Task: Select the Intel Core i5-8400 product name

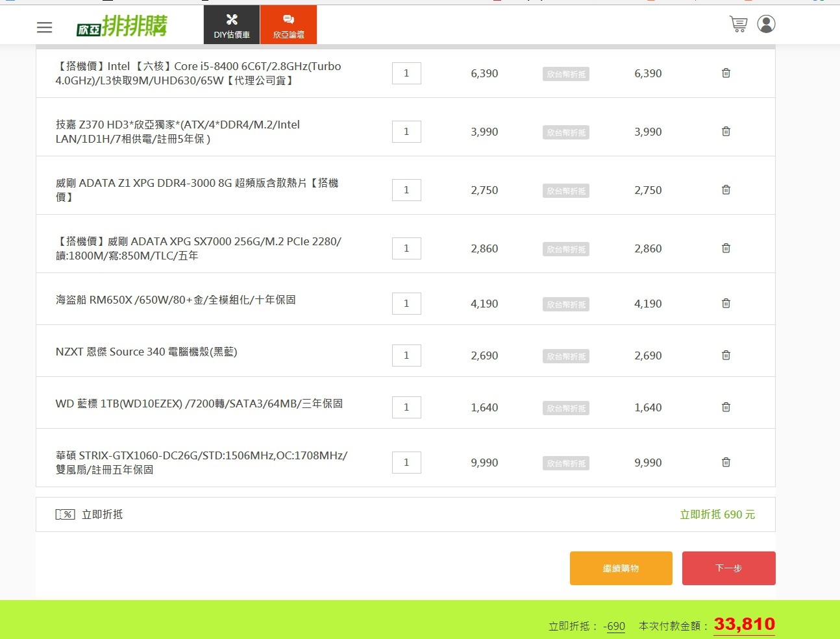Action: click(x=199, y=73)
